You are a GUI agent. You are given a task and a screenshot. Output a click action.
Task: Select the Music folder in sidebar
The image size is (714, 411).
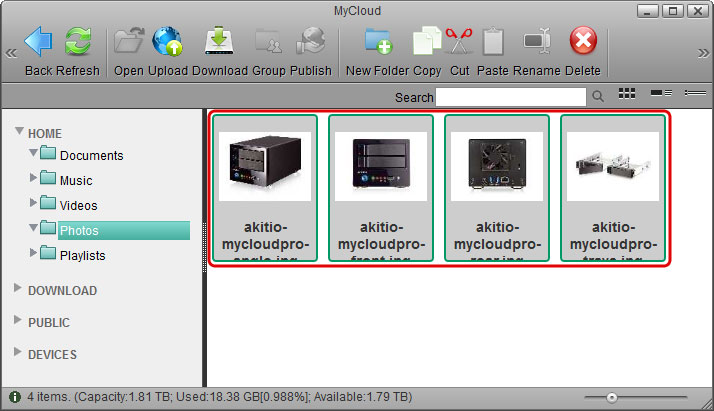point(76,181)
